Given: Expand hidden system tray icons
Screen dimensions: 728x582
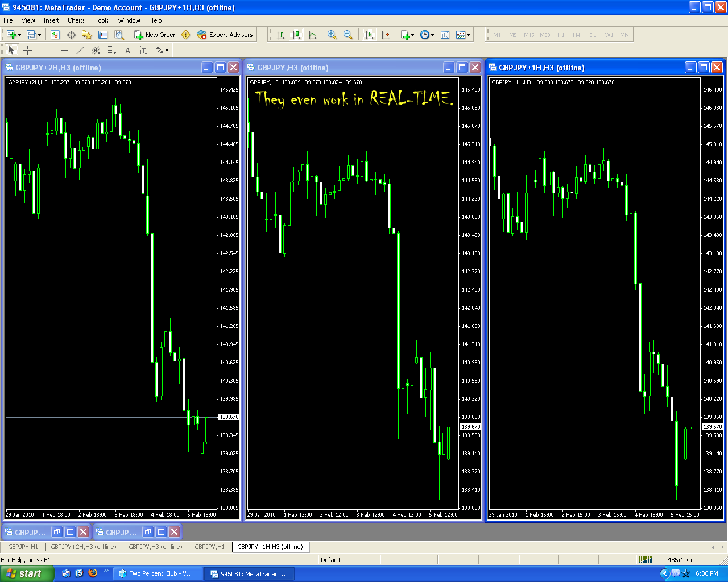Looking at the screenshot, I should (x=664, y=573).
